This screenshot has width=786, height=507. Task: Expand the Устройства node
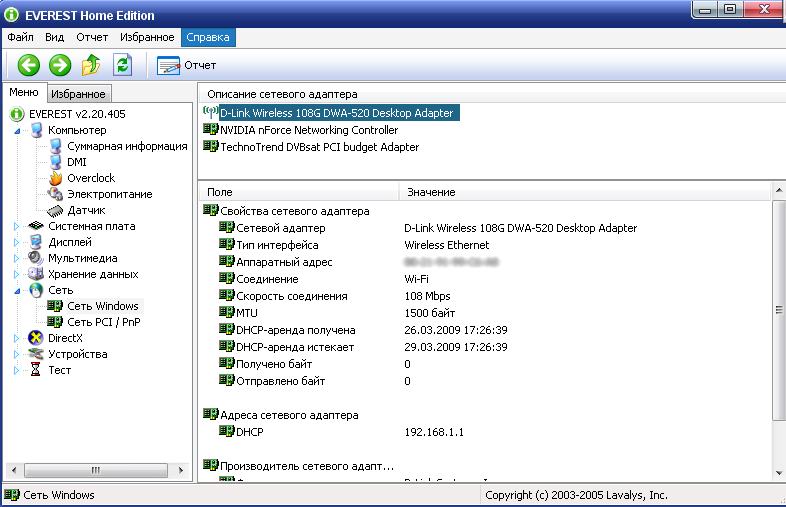[x=17, y=355]
